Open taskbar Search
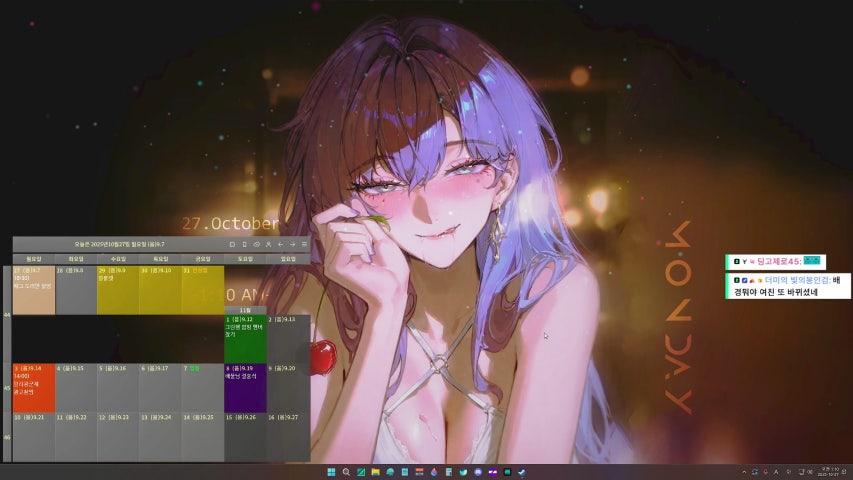This screenshot has width=853, height=480. 346,472
